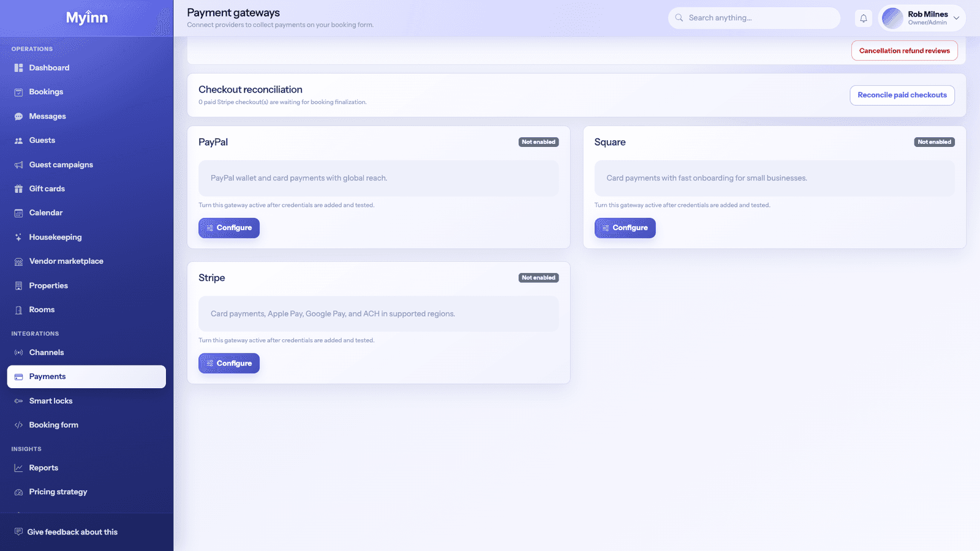Open Guest campaigns menu entry
980x551 pixels.
tap(86, 165)
